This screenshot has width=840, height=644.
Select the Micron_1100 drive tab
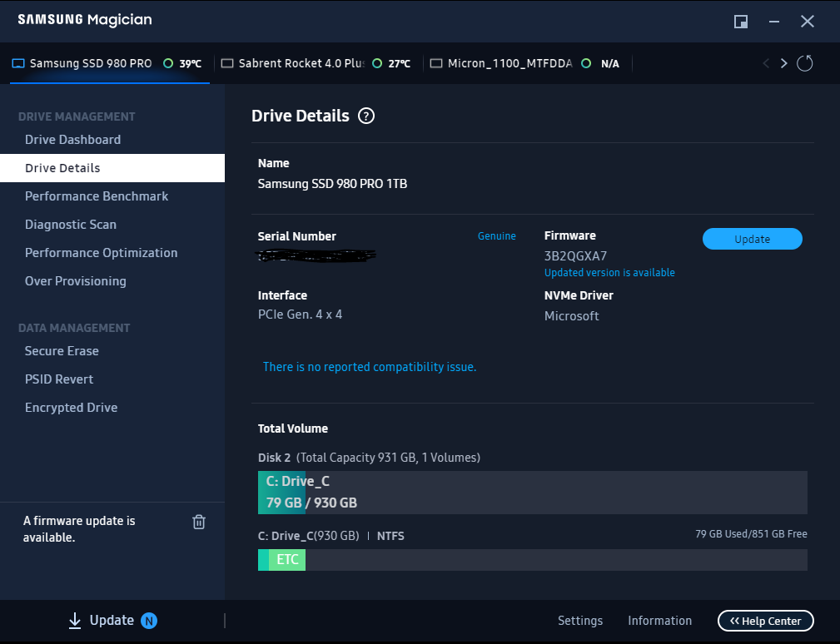(x=509, y=63)
